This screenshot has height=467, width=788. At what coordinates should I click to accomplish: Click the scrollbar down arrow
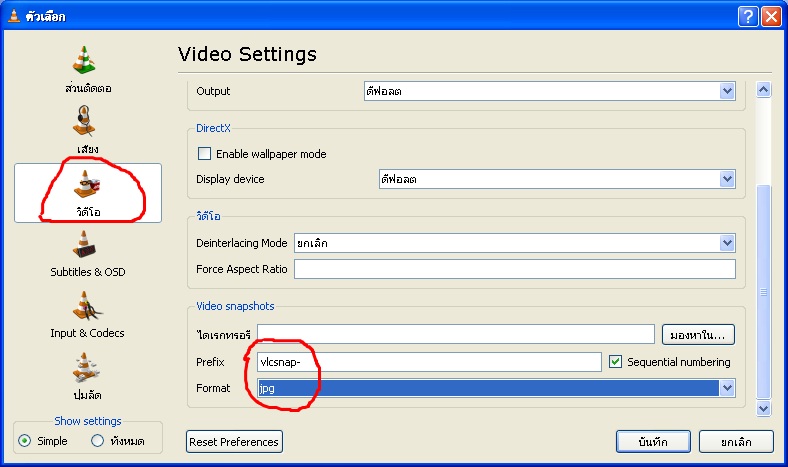[x=763, y=408]
